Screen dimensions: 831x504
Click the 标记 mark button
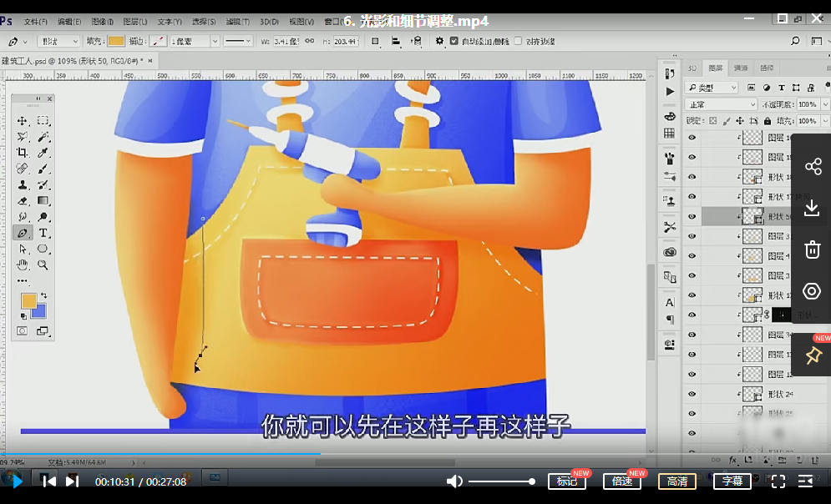tap(566, 481)
